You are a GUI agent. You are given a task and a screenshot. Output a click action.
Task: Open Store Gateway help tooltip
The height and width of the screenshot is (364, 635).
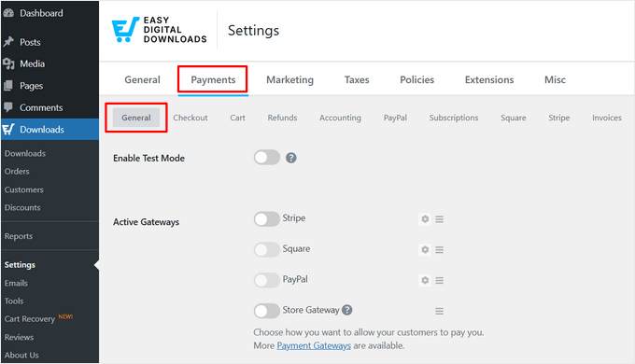point(347,310)
